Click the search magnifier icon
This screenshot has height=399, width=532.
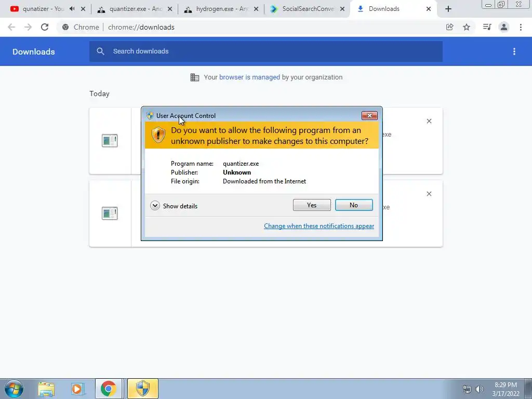click(x=100, y=51)
